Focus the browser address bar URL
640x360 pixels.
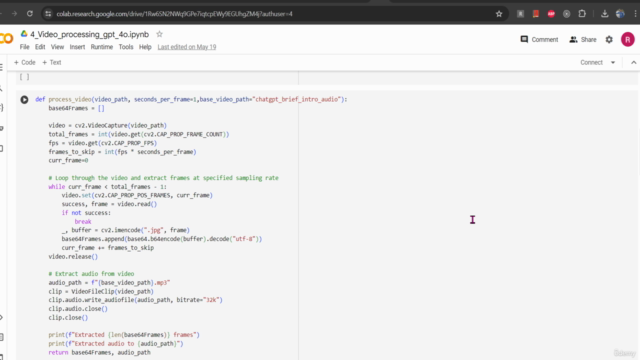click(x=174, y=14)
